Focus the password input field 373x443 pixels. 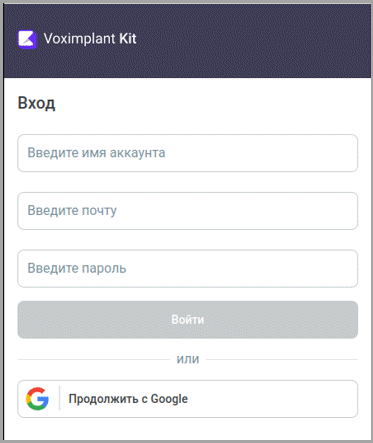pos(188,268)
